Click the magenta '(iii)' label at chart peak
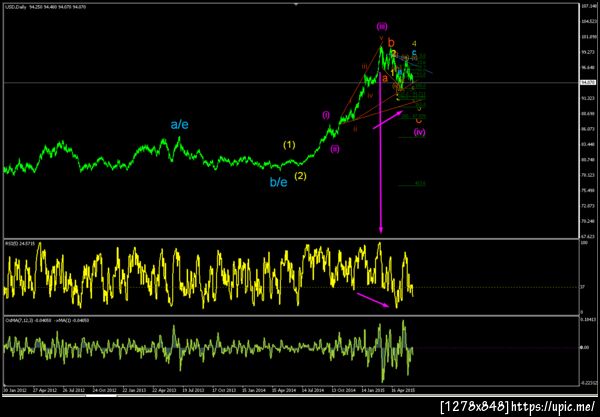Viewport: 600px width, 417px height. coord(382,26)
